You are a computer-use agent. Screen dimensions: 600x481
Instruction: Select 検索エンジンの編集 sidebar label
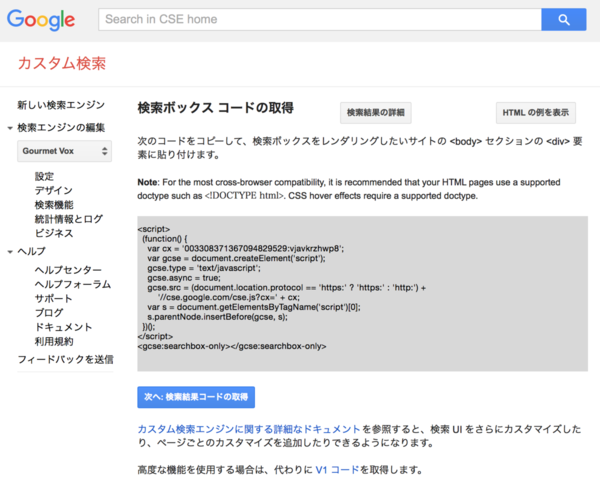61,127
